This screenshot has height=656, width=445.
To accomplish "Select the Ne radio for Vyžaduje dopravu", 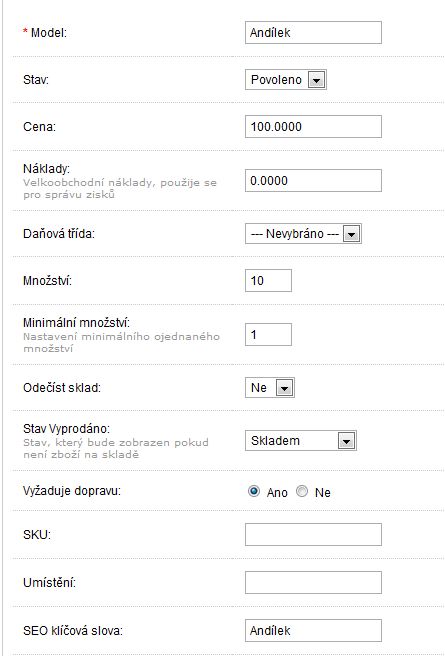I will pyautogui.click(x=302, y=491).
